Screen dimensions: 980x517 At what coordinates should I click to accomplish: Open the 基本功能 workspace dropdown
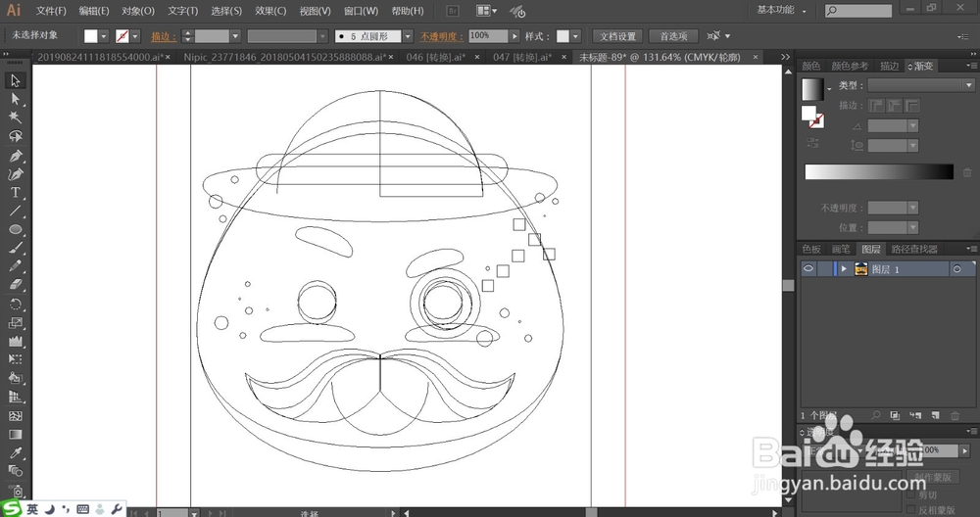[x=781, y=10]
